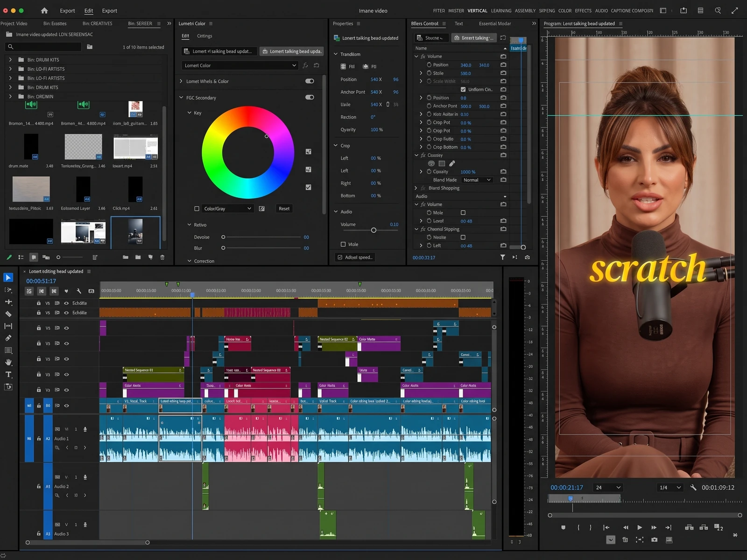Open the Bland Mlade Normal dropdown
The image size is (747, 560).
pos(477,180)
